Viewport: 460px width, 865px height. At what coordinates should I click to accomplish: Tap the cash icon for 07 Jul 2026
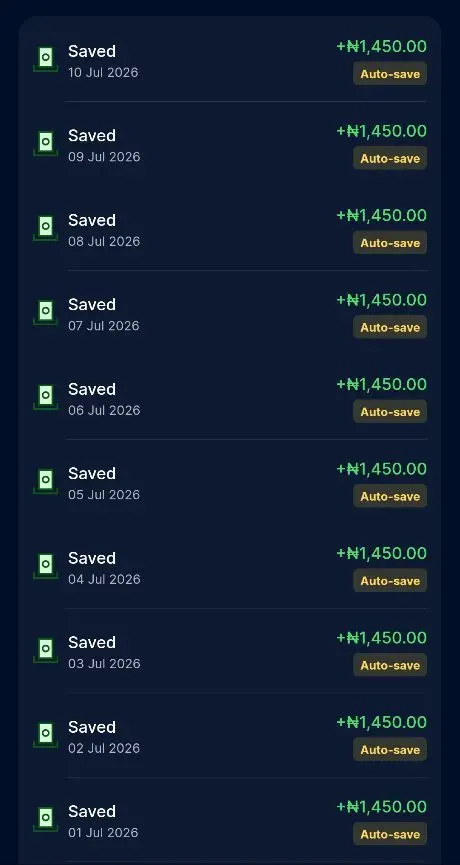click(x=46, y=312)
